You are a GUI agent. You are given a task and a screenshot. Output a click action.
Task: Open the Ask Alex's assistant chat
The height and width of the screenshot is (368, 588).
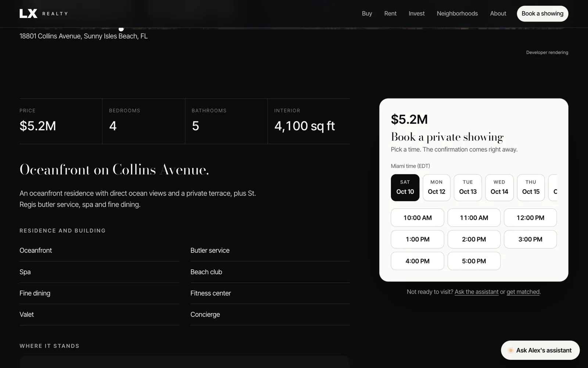point(540,350)
